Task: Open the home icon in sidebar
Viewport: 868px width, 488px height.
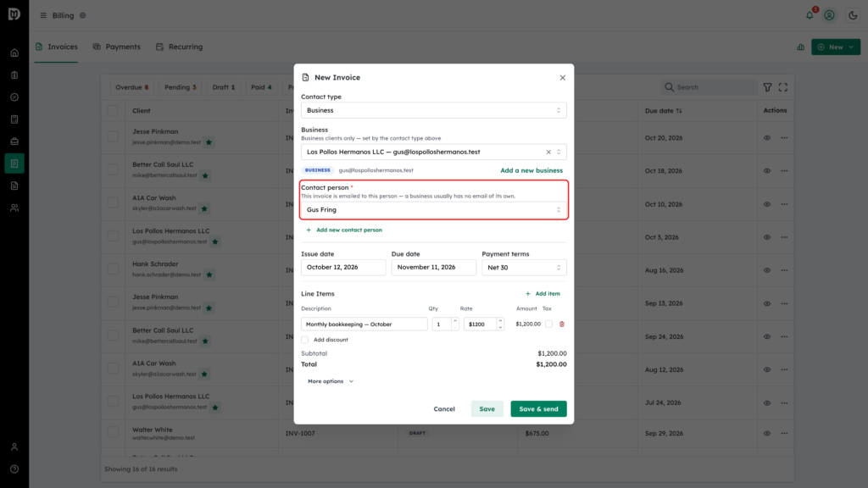Action: (x=14, y=53)
